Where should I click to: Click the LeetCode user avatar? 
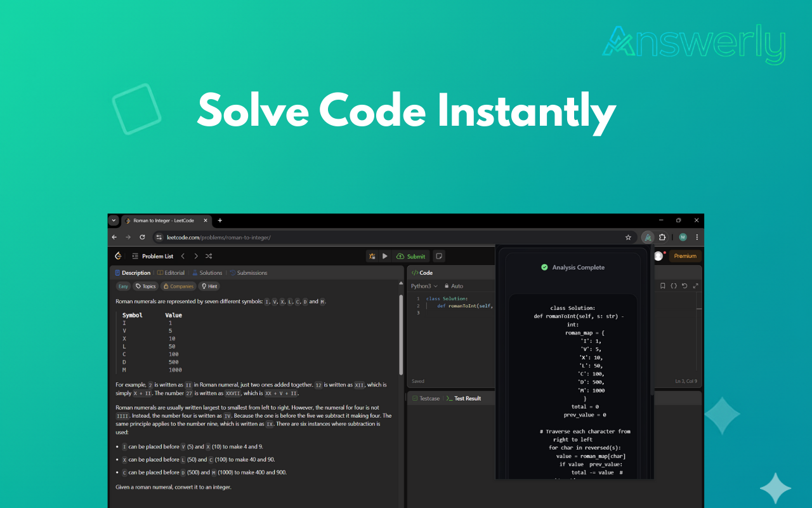658,256
